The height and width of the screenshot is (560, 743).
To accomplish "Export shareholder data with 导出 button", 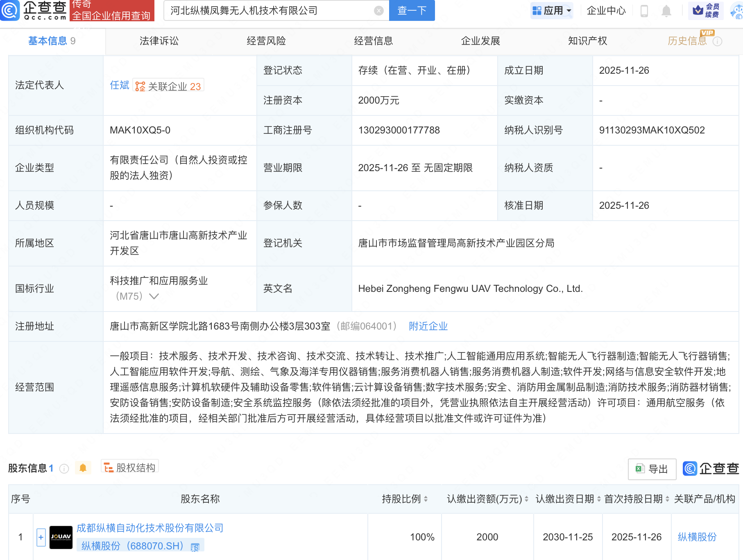I will click(x=652, y=469).
